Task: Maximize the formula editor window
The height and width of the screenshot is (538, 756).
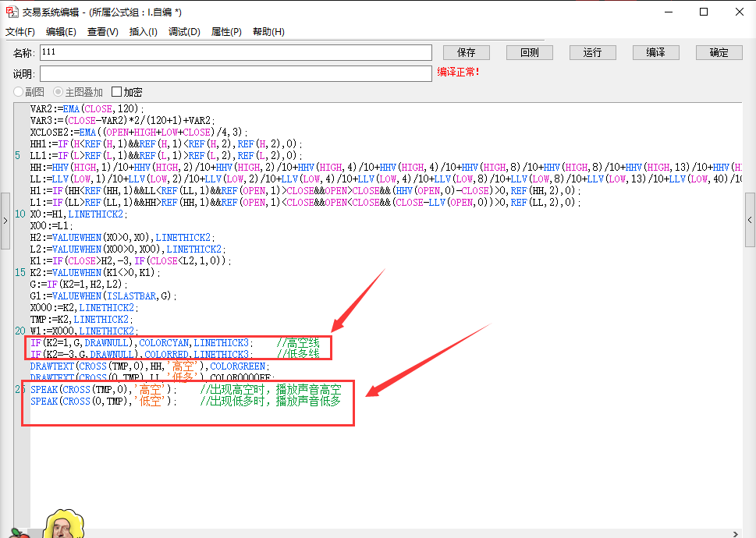Action: click(704, 12)
